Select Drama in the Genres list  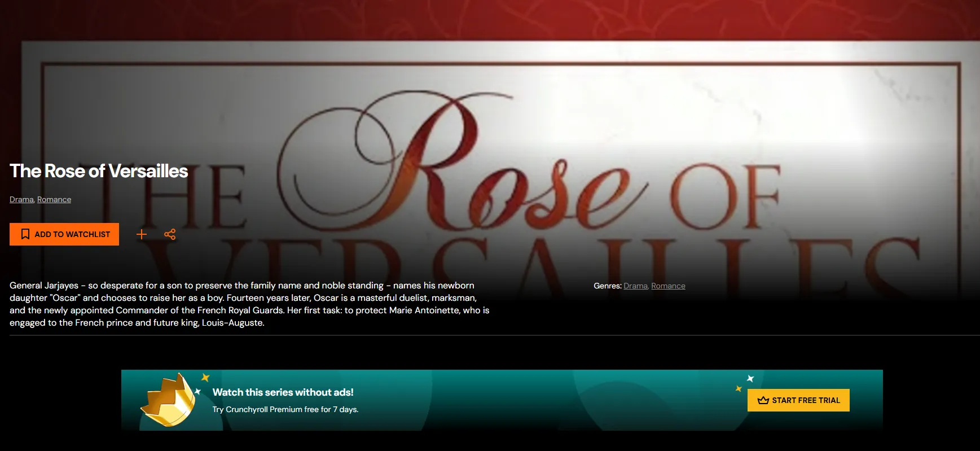click(x=635, y=286)
